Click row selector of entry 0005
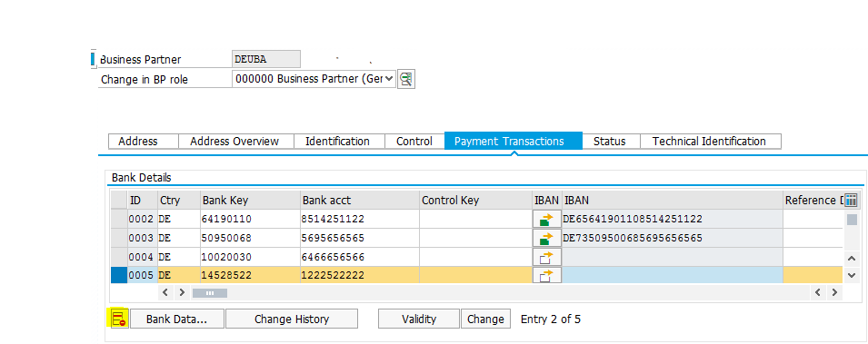The image size is (868, 344). tap(119, 275)
